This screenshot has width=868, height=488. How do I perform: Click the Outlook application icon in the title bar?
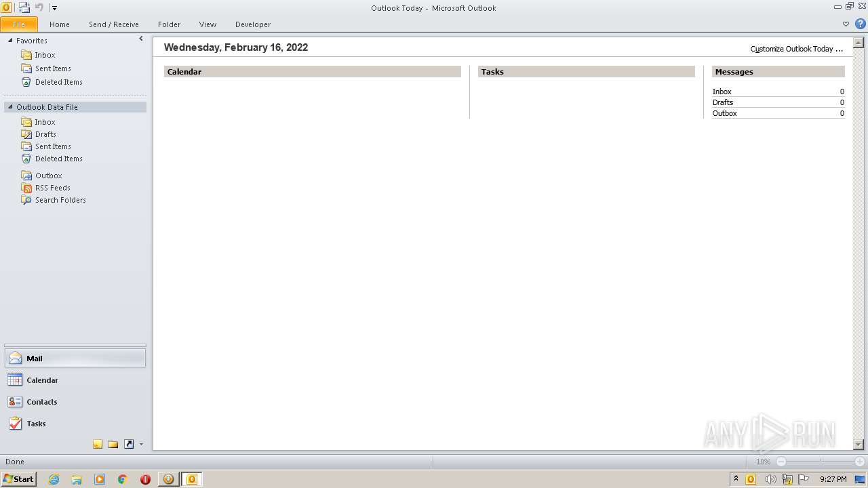(6, 7)
